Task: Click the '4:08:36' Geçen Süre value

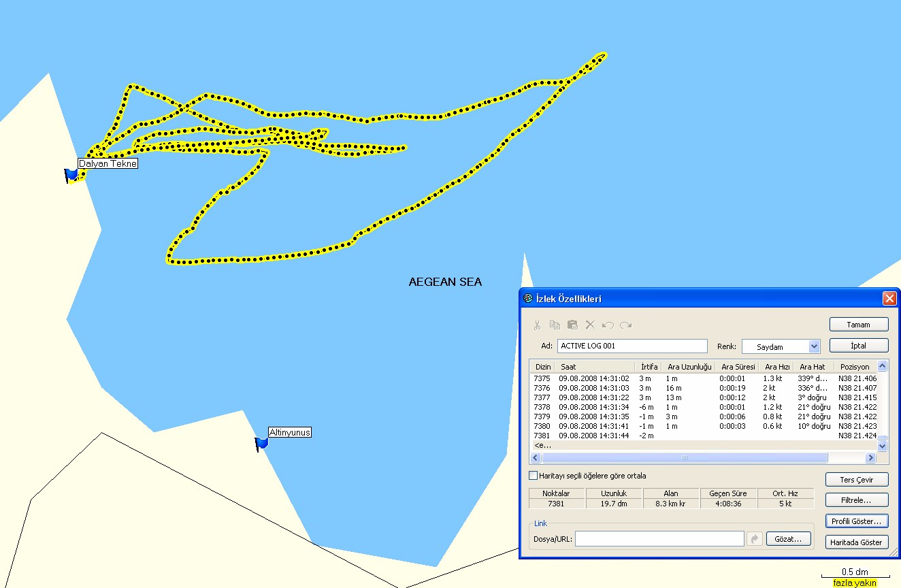Action: [x=728, y=504]
